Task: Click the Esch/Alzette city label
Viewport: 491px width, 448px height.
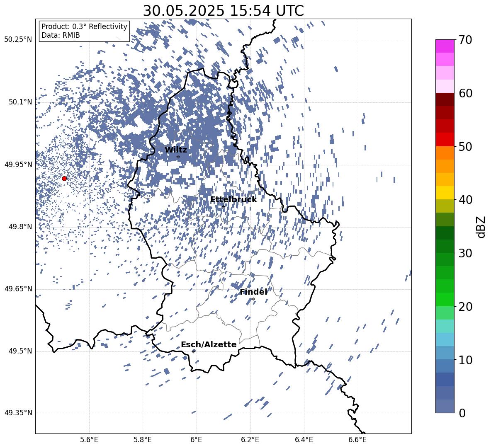Action: tap(209, 345)
